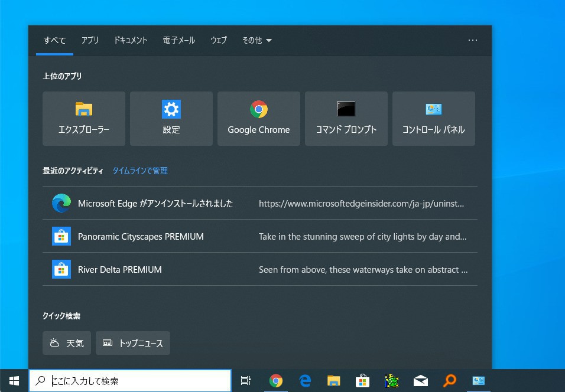Click the 天気 quick search button
Viewport: 565px width, 392px height.
(x=67, y=343)
